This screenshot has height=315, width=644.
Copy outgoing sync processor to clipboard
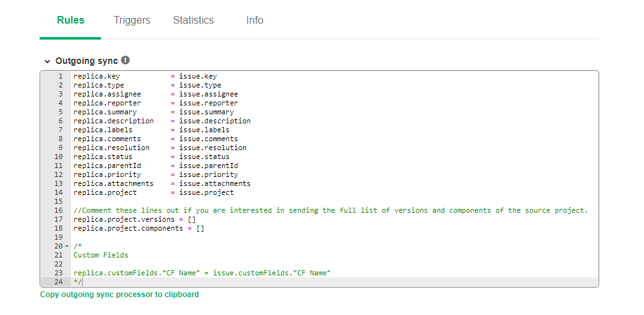120,295
